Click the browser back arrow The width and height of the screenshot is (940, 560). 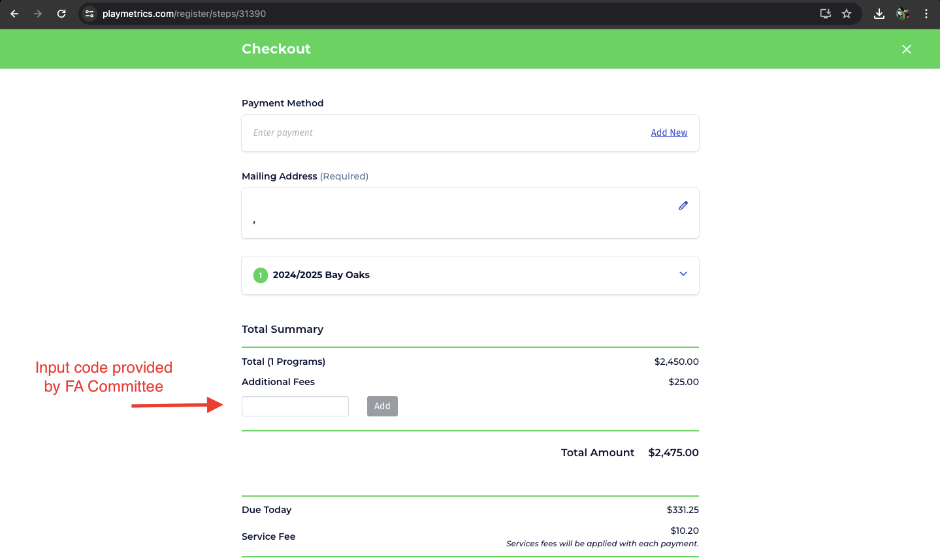pyautogui.click(x=14, y=14)
